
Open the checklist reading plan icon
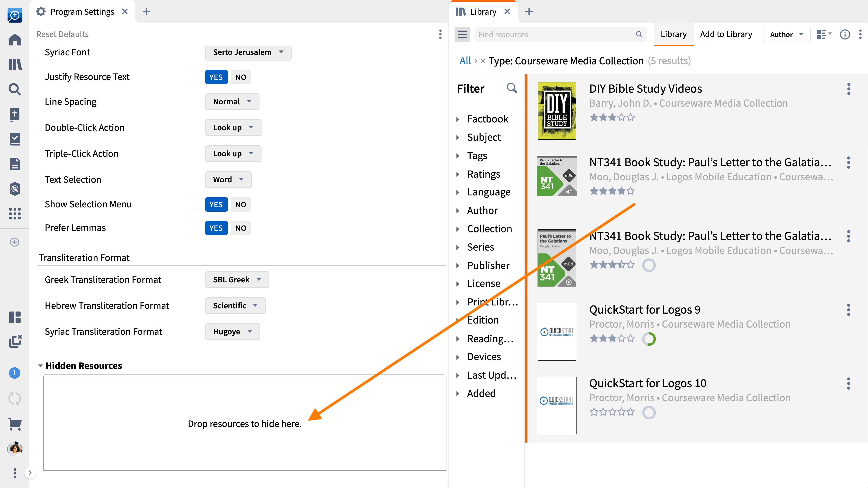pyautogui.click(x=15, y=139)
